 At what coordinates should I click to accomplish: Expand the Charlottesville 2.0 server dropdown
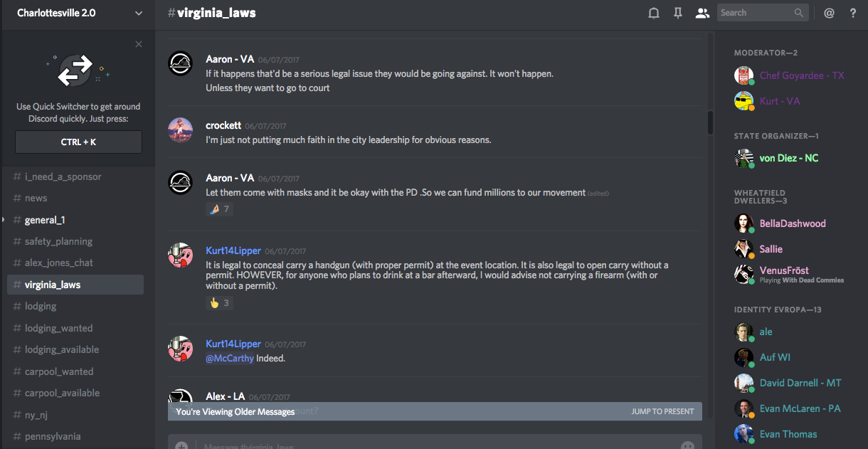(138, 13)
